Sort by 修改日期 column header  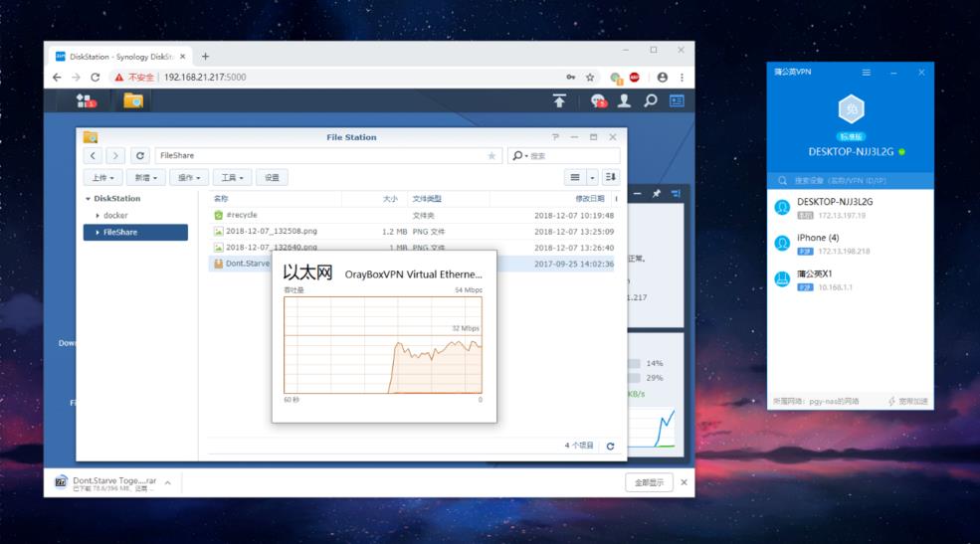[x=590, y=199]
